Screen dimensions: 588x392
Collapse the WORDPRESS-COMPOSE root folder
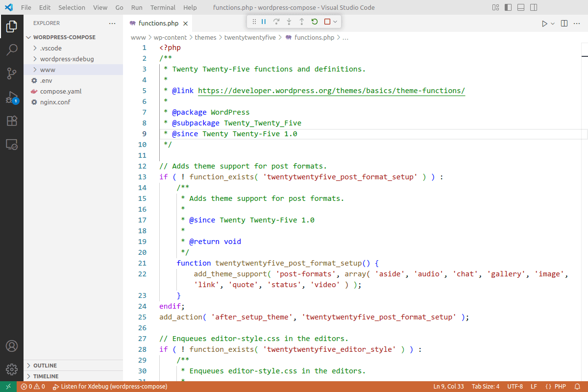tap(73, 37)
